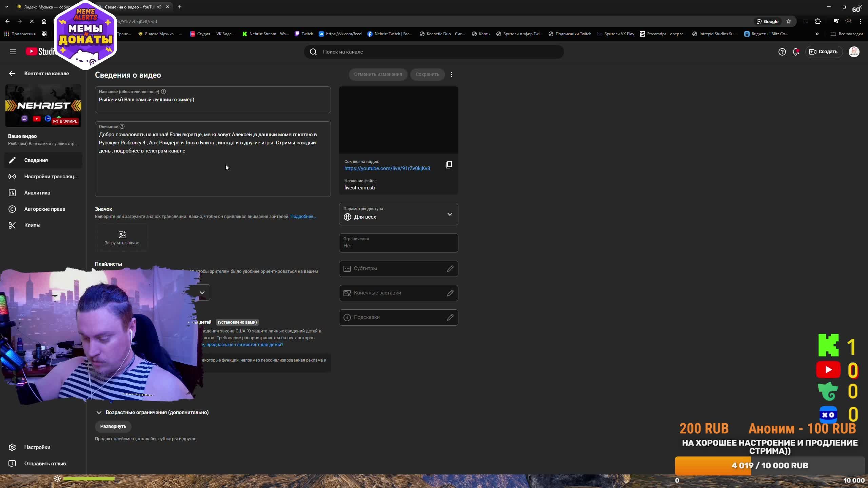Open the youtube.com/live video link
Viewport: 868px width, 488px height.
[387, 168]
